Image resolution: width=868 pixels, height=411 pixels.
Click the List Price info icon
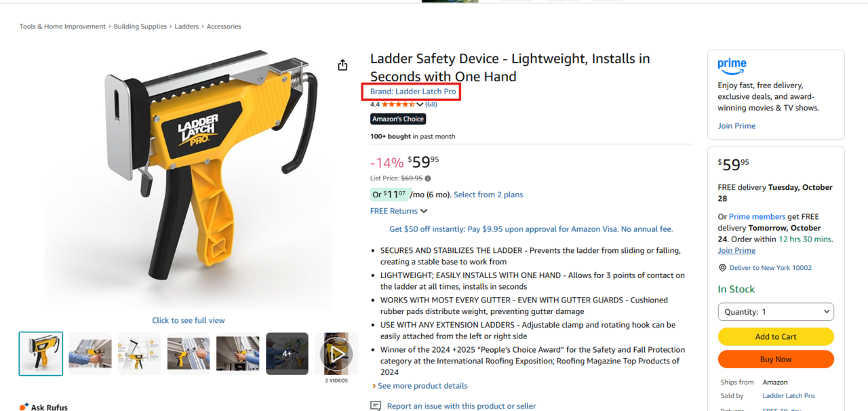coord(428,178)
